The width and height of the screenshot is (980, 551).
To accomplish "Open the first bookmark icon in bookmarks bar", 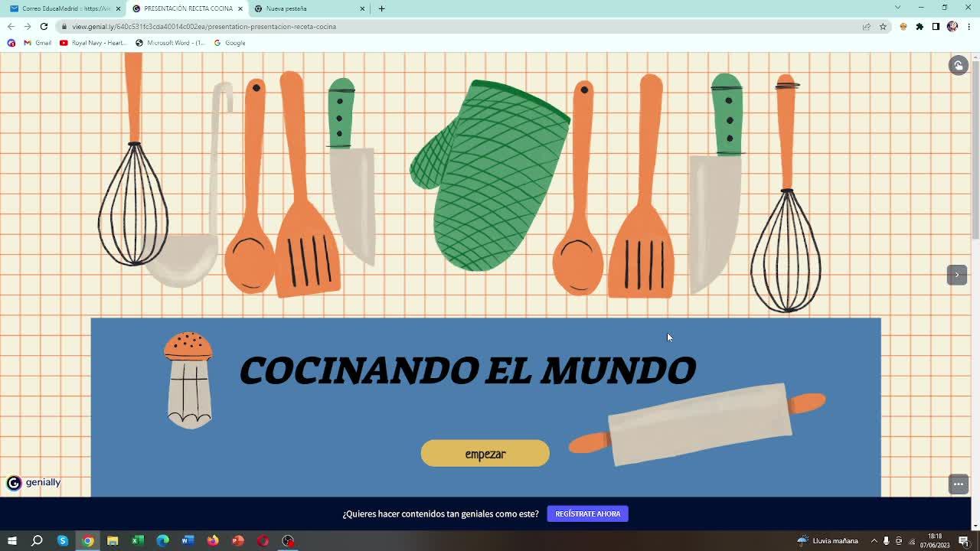I will pyautogui.click(x=11, y=43).
